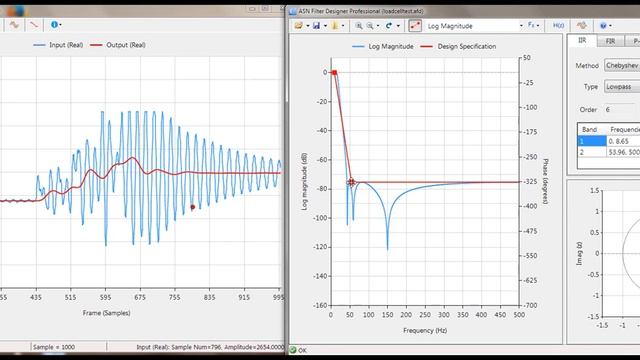640x360 pixels.
Task: Switch to the FIR tab
Action: pos(610,41)
